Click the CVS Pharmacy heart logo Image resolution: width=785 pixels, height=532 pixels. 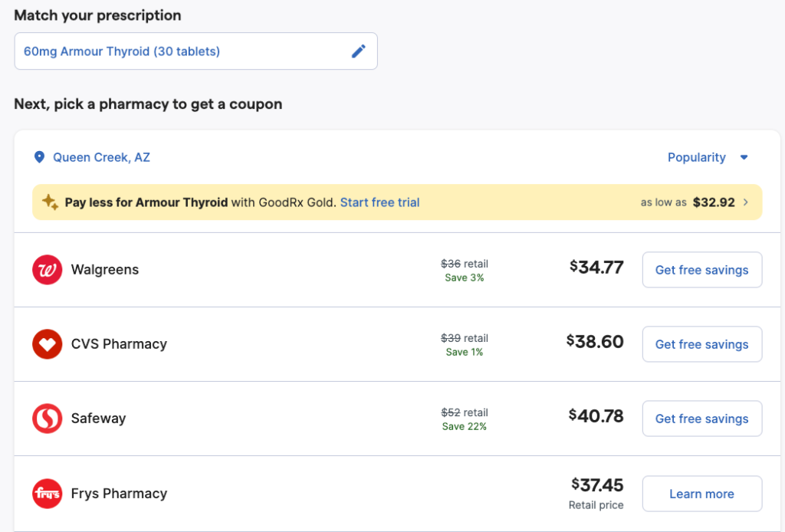pos(47,344)
